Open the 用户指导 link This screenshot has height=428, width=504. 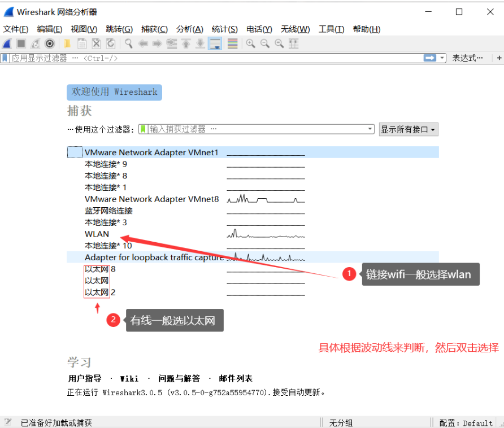point(85,378)
